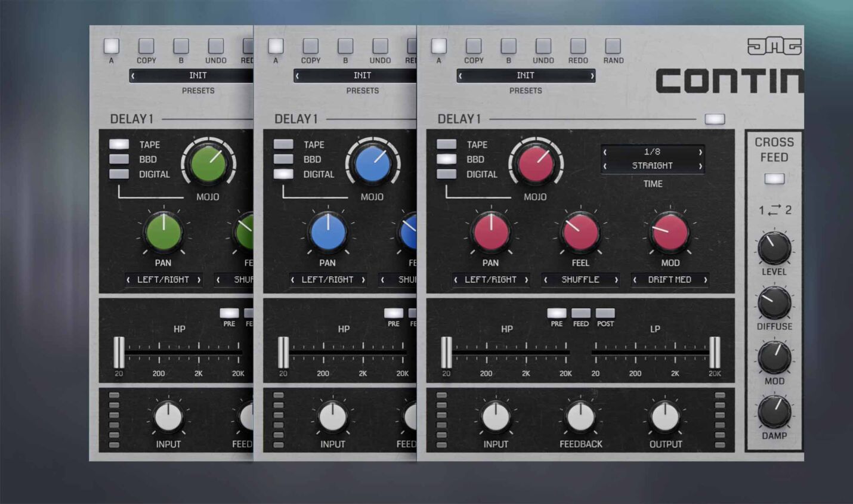Select DIGITAL mode in the blue-knob window
The height and width of the screenshot is (504, 853).
(x=283, y=174)
